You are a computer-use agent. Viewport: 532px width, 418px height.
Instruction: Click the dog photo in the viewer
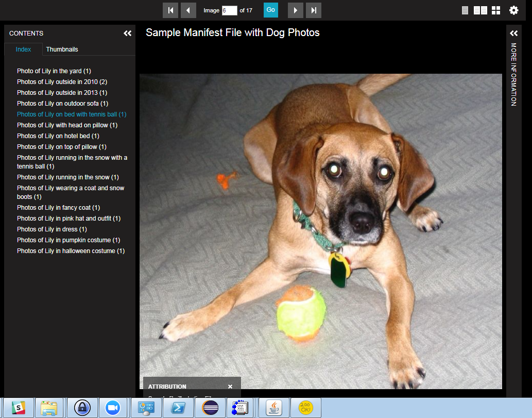(321, 231)
